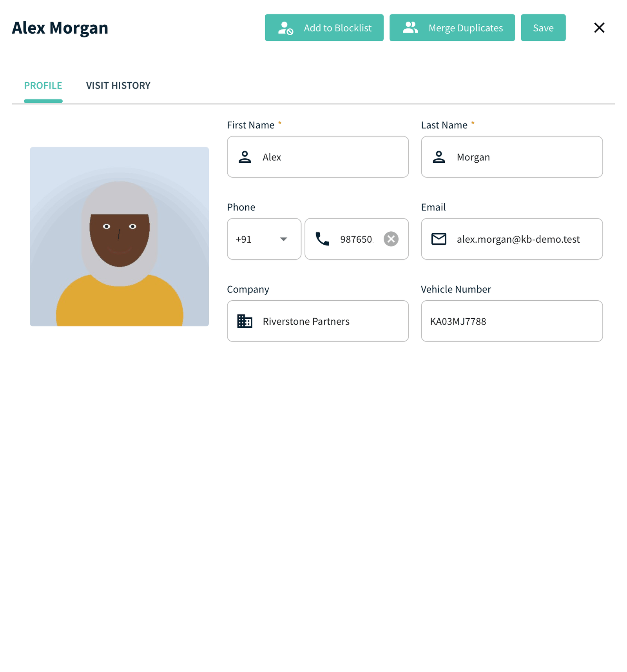Click the Email label text
627x672 pixels.
point(433,207)
